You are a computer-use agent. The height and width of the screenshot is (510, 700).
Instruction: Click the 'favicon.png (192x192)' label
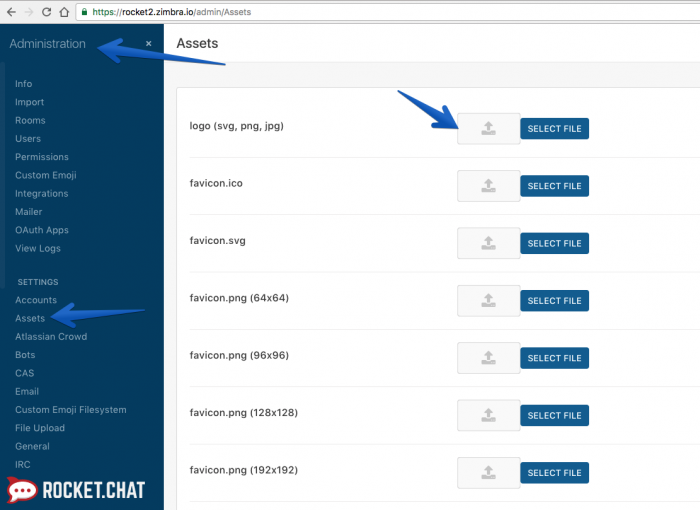click(x=244, y=470)
